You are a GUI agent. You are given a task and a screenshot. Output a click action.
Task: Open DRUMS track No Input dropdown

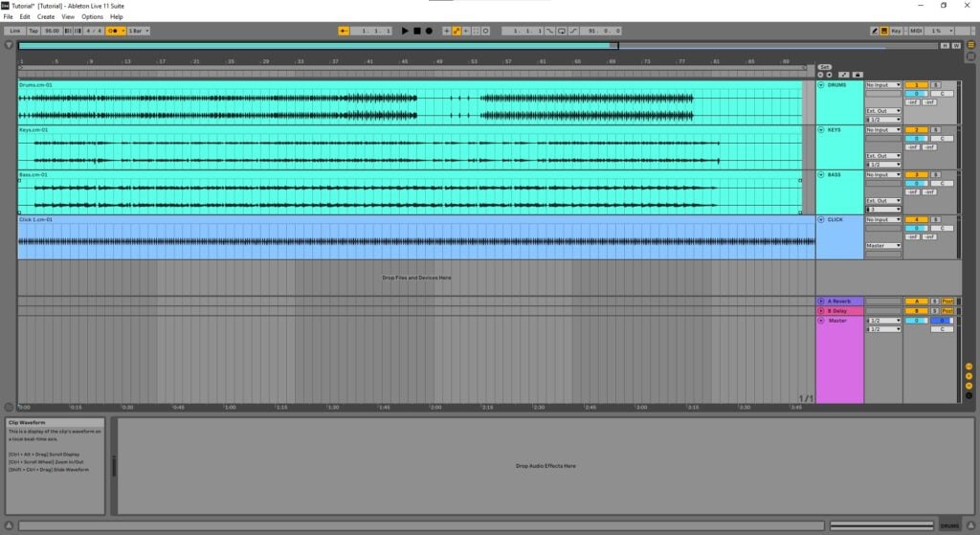point(883,85)
